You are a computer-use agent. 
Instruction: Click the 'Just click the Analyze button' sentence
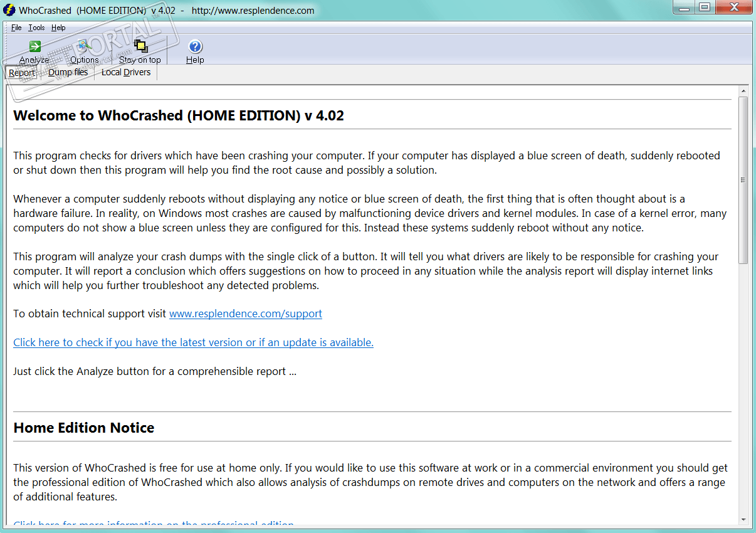click(x=155, y=371)
